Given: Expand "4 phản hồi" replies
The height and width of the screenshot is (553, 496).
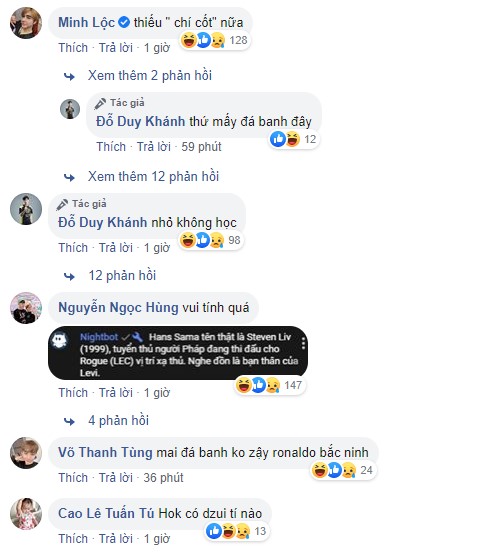Looking at the screenshot, I should coord(119,420).
